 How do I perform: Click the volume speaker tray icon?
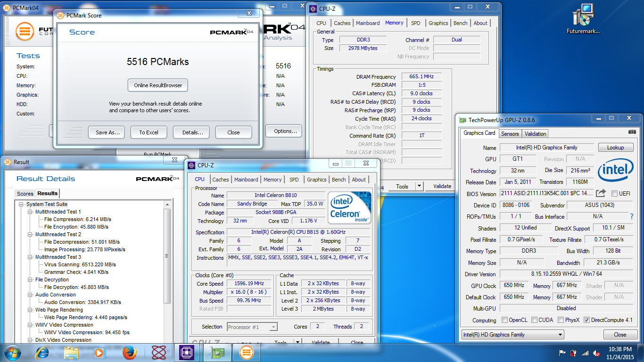pos(596,353)
